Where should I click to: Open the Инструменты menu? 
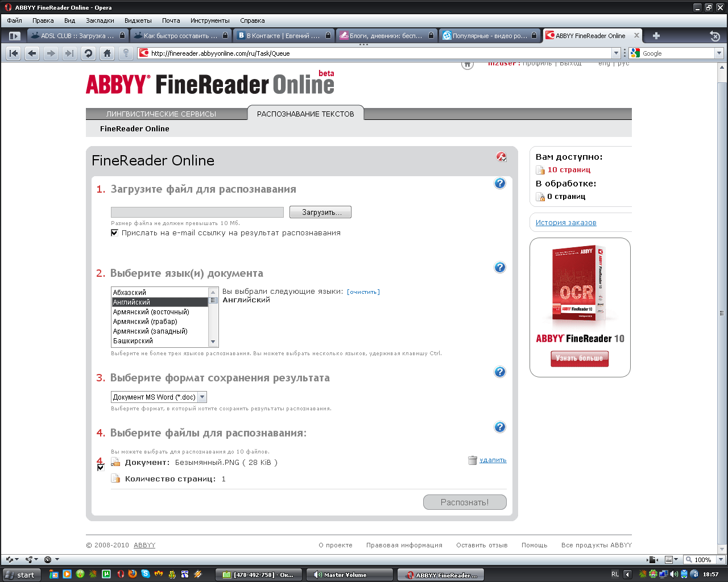[210, 20]
